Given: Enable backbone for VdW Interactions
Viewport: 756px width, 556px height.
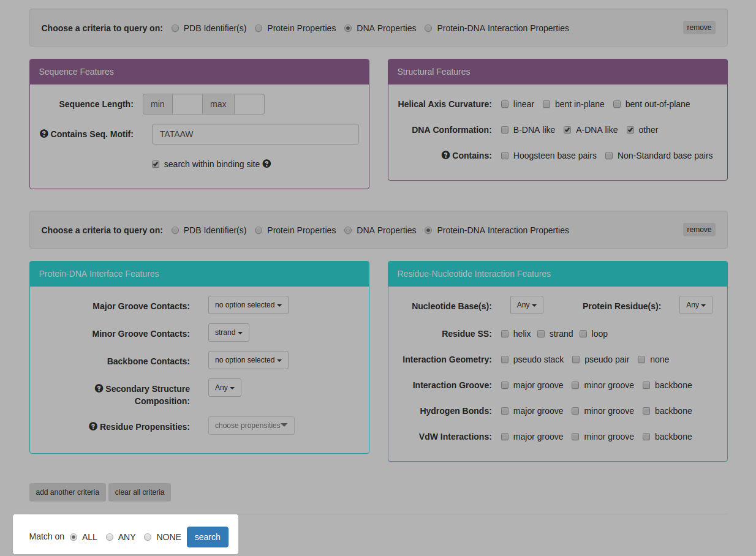Looking at the screenshot, I should (x=646, y=437).
